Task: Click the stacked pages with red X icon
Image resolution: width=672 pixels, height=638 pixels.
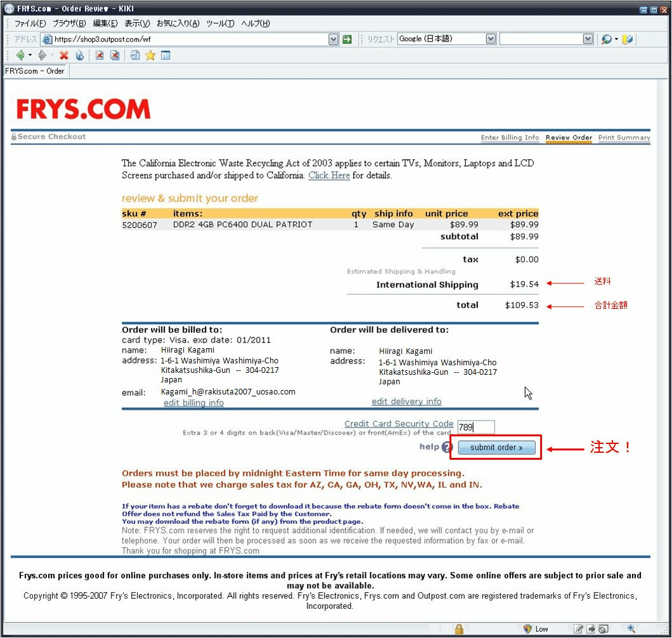Action: [115, 55]
